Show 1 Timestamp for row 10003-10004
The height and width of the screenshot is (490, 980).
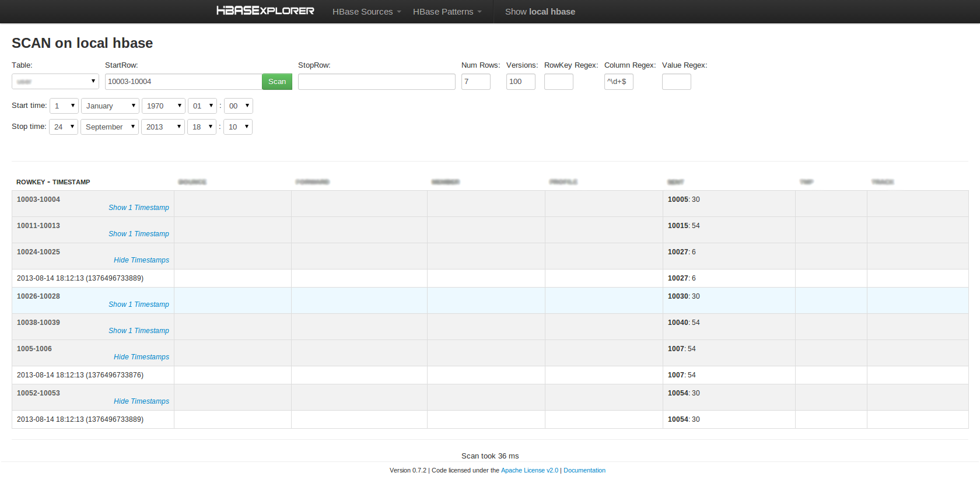tap(138, 208)
